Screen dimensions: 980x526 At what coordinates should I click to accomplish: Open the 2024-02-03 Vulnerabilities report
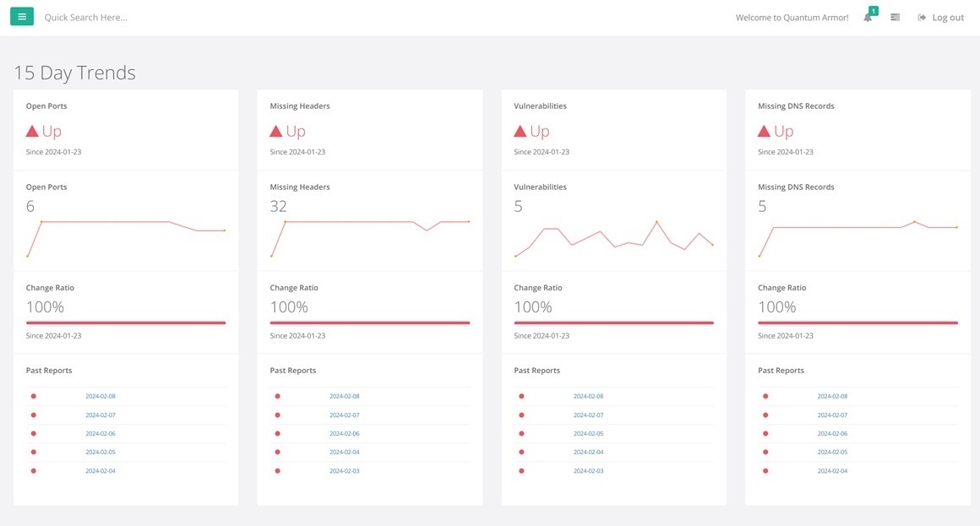click(x=588, y=470)
